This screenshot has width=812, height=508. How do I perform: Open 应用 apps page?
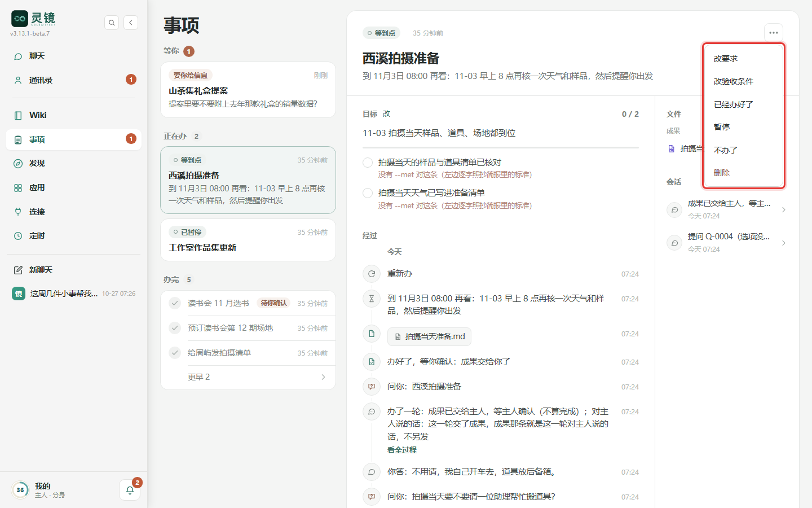pos(73,187)
